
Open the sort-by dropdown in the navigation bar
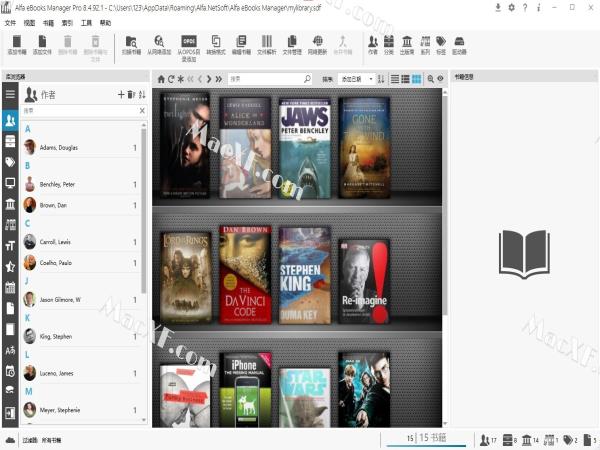pyautogui.click(x=356, y=79)
